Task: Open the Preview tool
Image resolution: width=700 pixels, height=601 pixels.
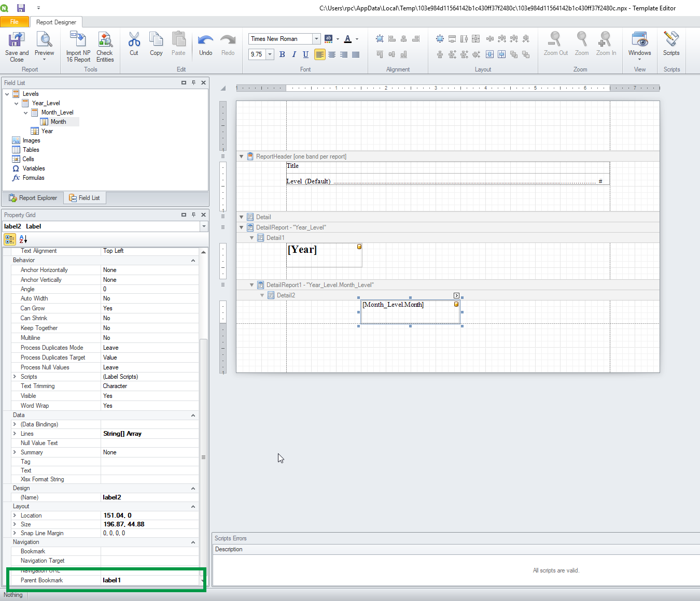Action: (x=44, y=47)
